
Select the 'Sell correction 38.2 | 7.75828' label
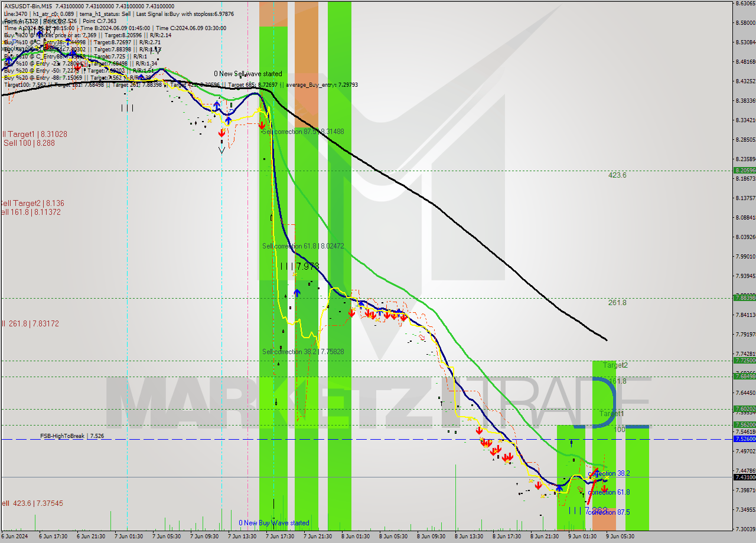click(x=303, y=351)
